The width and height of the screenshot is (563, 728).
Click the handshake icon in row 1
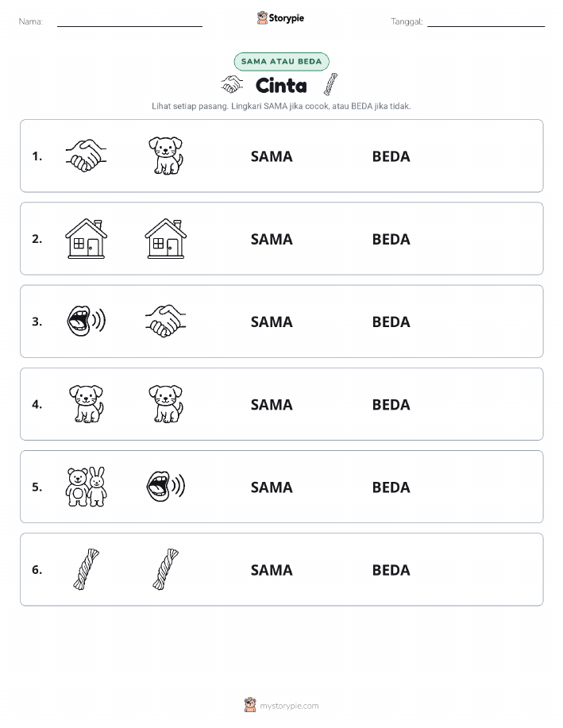pos(86,156)
